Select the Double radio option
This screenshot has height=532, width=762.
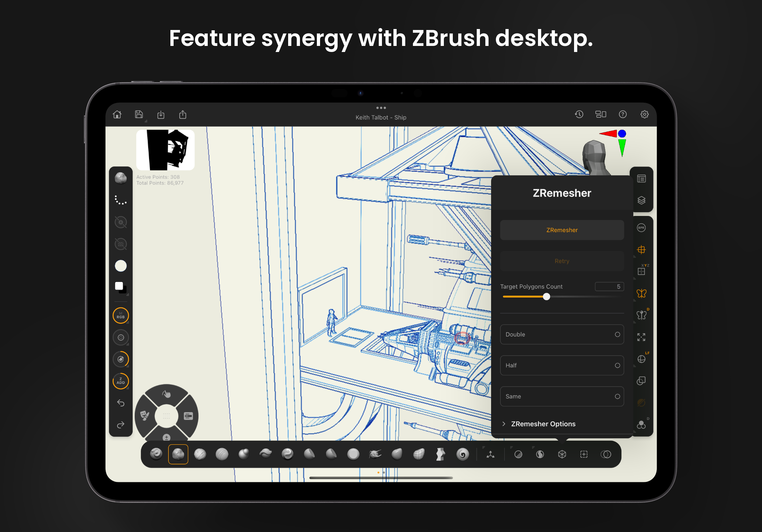(562, 334)
